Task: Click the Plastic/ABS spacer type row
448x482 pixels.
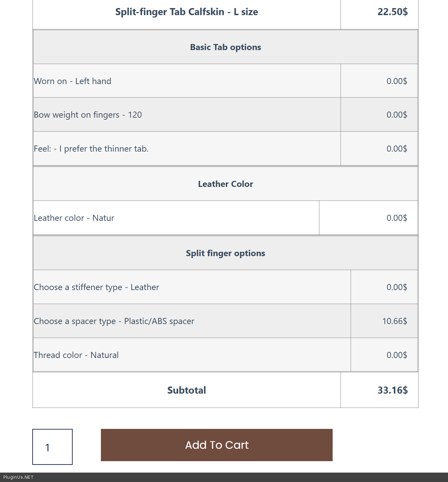Action: (114, 321)
